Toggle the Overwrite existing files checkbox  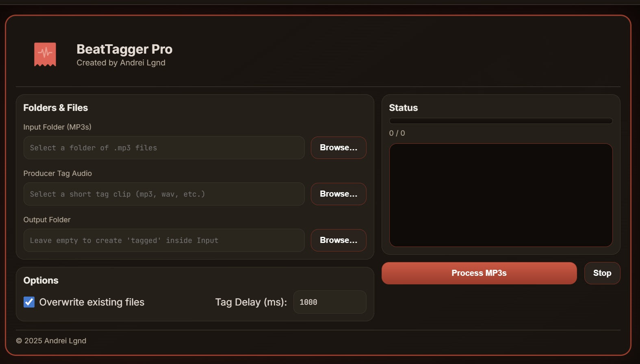coord(29,302)
